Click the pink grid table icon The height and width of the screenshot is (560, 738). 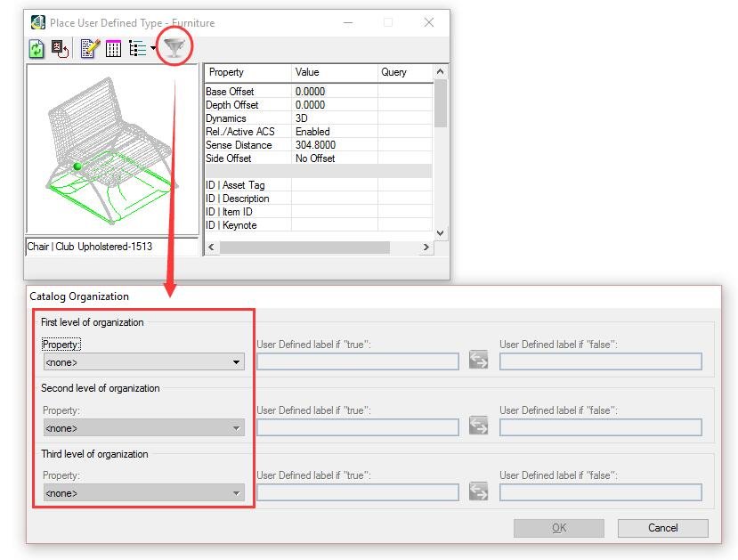(113, 48)
